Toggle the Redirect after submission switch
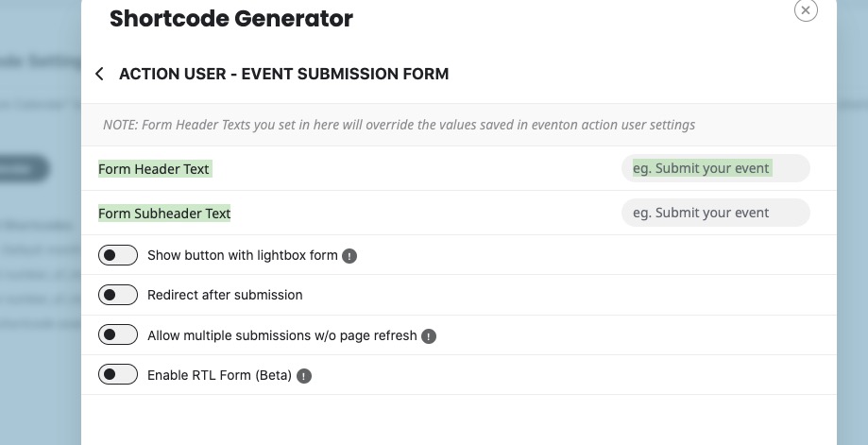Viewport: 868px width, 445px height. [118, 296]
